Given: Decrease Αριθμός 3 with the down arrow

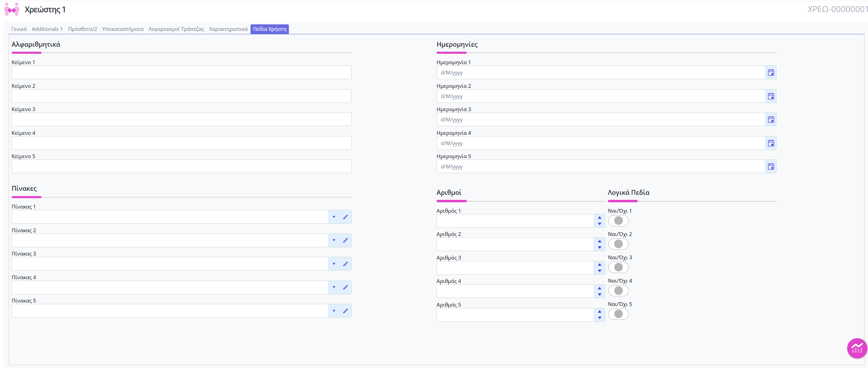Looking at the screenshot, I should click(x=599, y=271).
